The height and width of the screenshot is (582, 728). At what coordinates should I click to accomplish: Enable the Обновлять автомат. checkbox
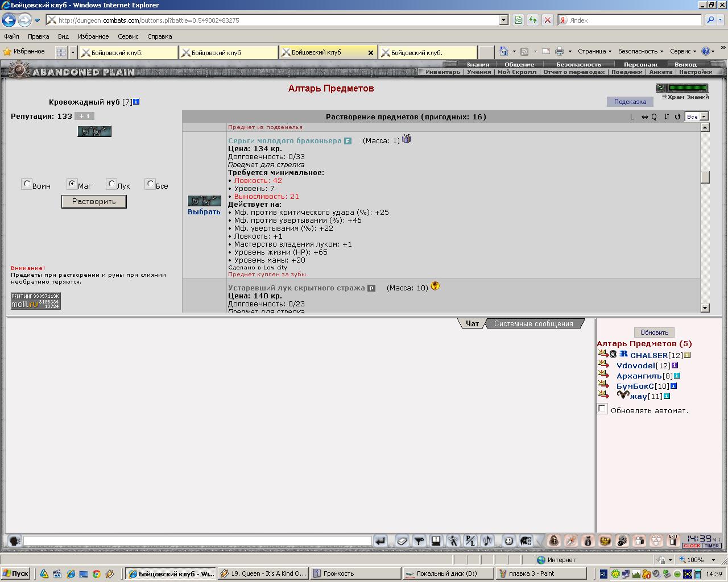[602, 409]
